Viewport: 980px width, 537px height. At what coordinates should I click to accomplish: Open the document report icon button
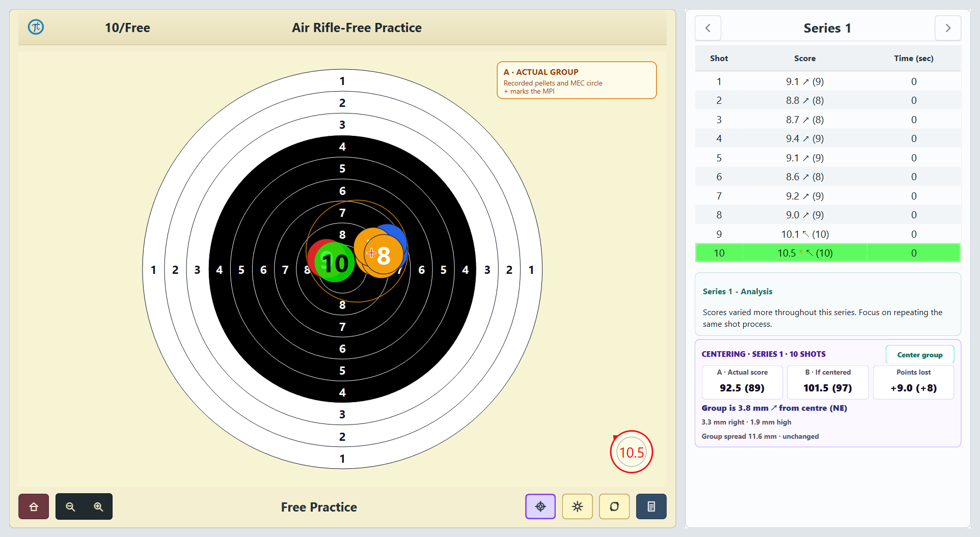tap(651, 506)
